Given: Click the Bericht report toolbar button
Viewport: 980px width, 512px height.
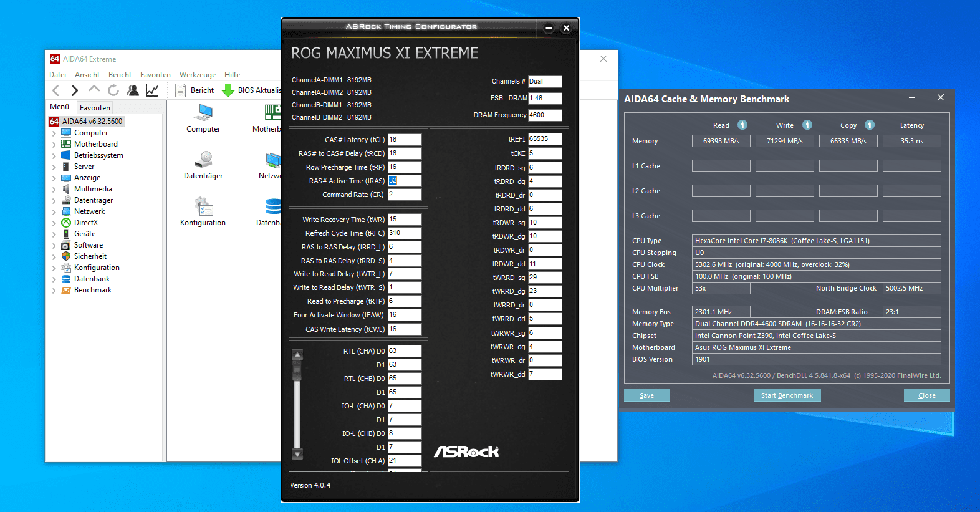Looking at the screenshot, I should pyautogui.click(x=195, y=90).
